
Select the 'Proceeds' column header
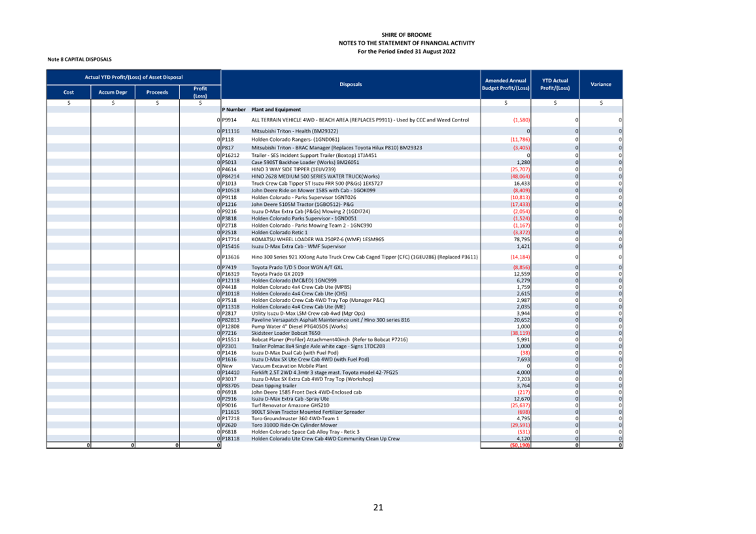point(157,92)
